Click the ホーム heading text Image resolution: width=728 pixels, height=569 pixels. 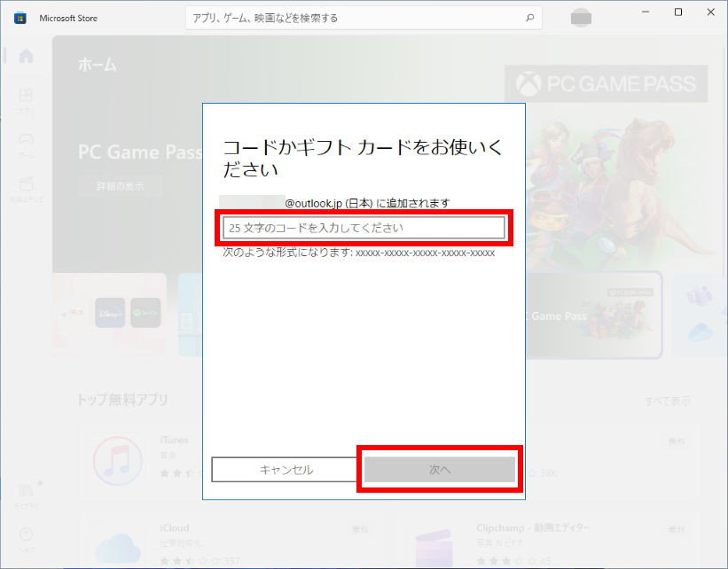click(97, 65)
